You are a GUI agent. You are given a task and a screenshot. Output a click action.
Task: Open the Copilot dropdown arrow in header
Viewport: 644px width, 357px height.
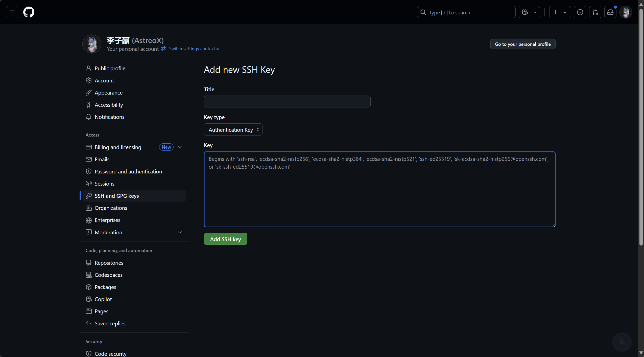[535, 12]
